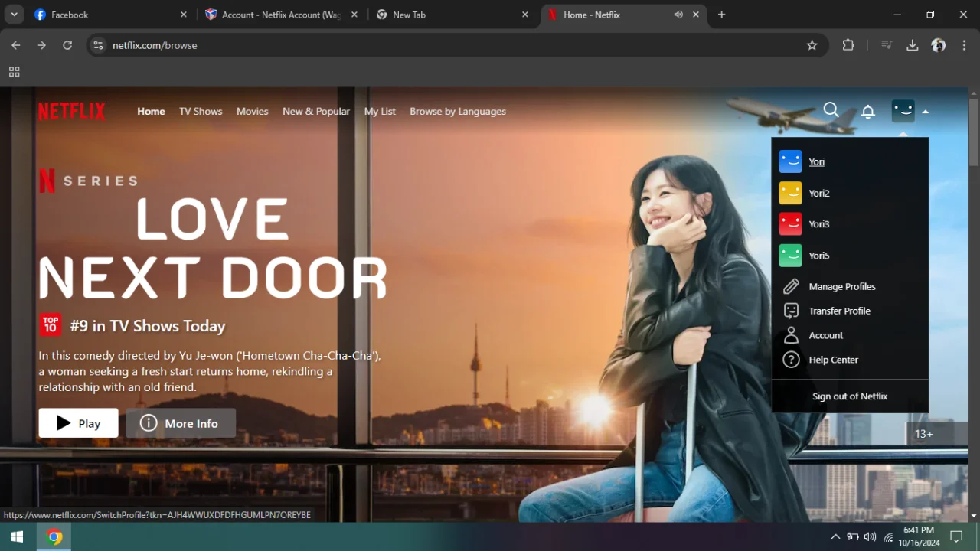The width and height of the screenshot is (980, 551).
Task: Switch to yellow Yori2 profile avatar
Action: 790,193
